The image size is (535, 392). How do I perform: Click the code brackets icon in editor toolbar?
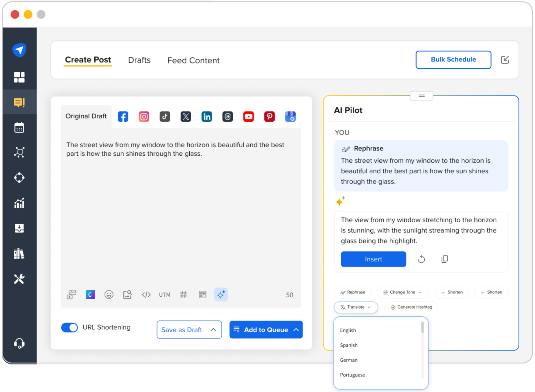(x=146, y=294)
